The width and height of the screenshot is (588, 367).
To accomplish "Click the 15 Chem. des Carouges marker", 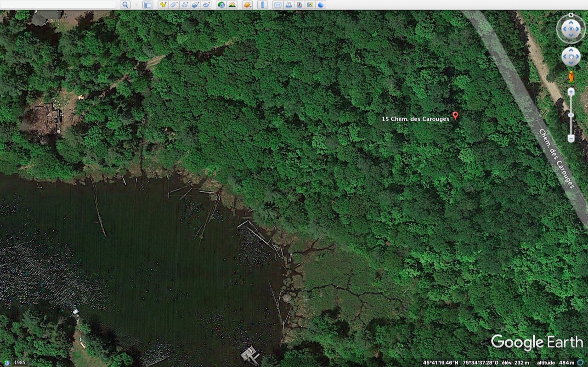I will (455, 115).
